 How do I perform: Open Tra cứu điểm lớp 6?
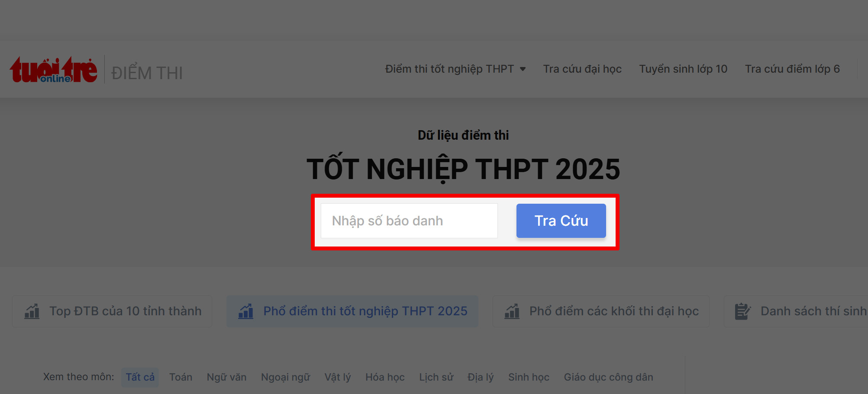[x=792, y=69]
